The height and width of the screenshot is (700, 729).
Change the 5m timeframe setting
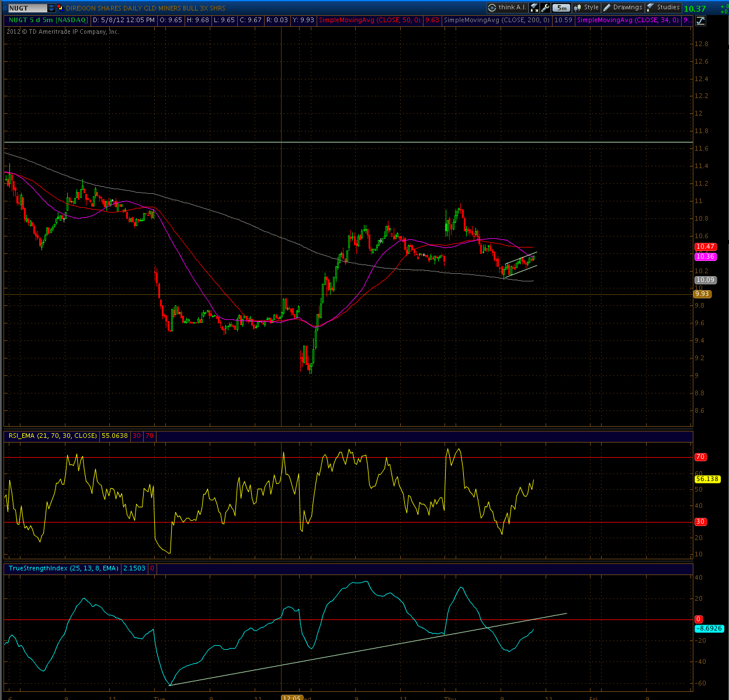click(561, 8)
